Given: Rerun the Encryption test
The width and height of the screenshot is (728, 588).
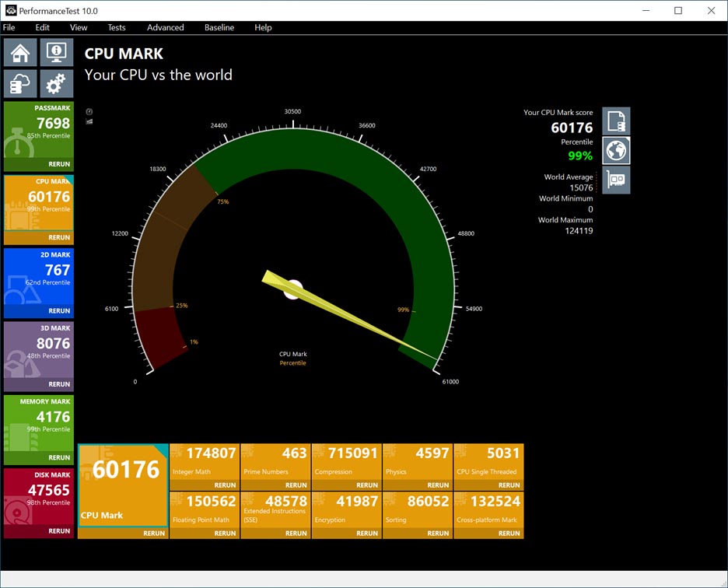Looking at the screenshot, I should tap(367, 534).
